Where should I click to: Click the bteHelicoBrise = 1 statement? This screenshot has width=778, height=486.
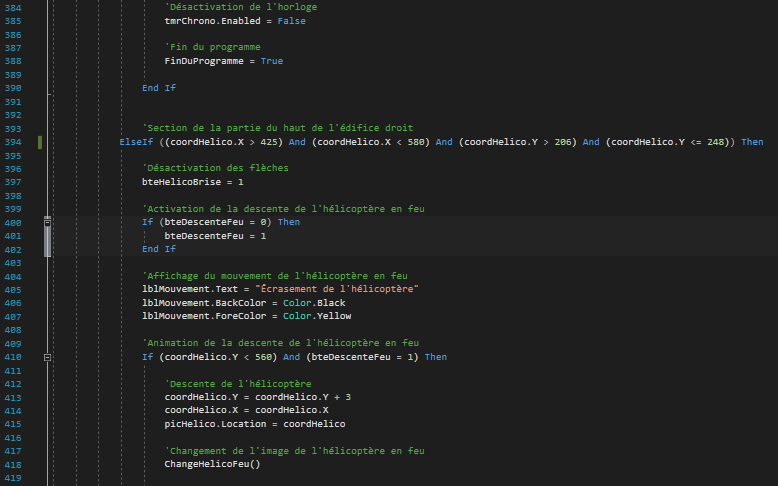193,182
